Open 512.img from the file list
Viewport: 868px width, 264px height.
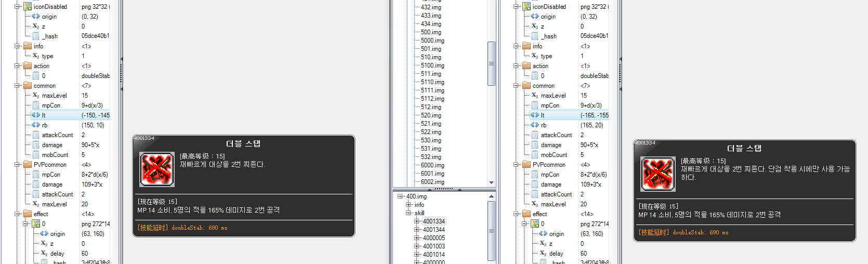[431, 107]
